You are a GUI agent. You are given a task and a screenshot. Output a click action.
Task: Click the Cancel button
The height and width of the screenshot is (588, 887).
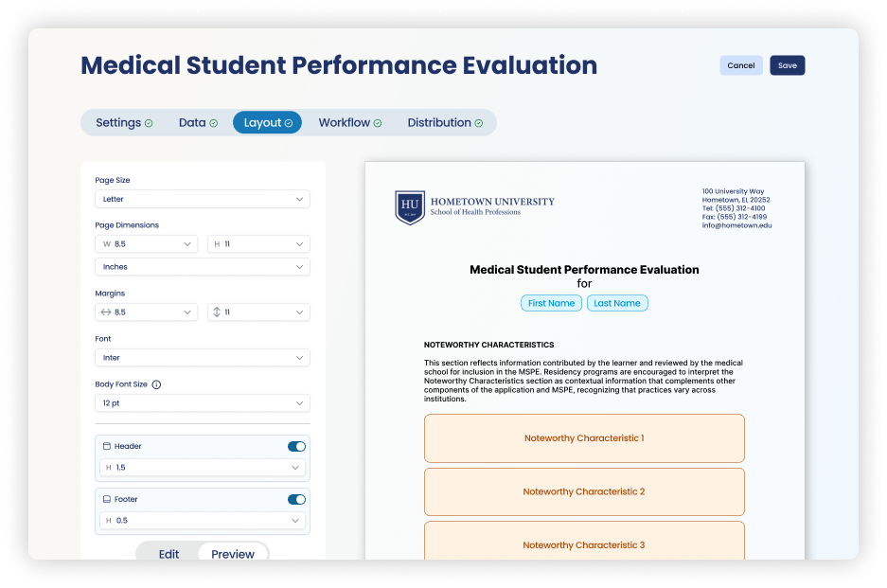[741, 65]
